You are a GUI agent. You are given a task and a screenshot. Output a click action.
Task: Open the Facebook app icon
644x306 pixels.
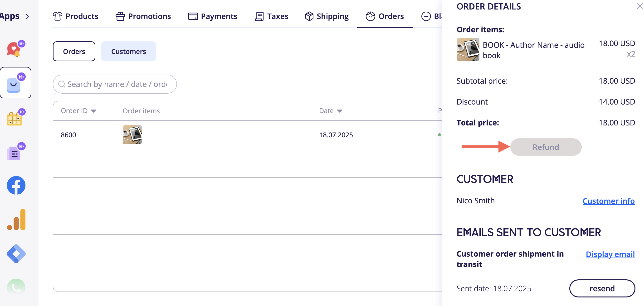click(16, 185)
